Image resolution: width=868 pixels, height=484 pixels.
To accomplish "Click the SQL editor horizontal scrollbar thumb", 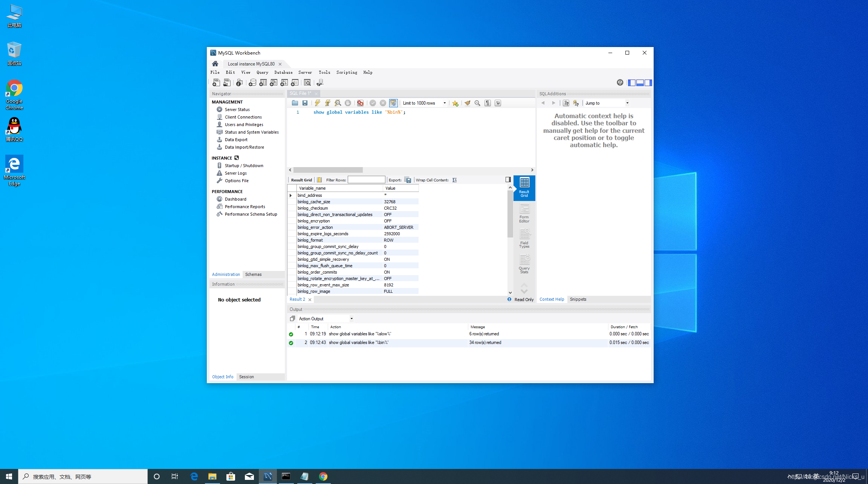I will tap(328, 170).
